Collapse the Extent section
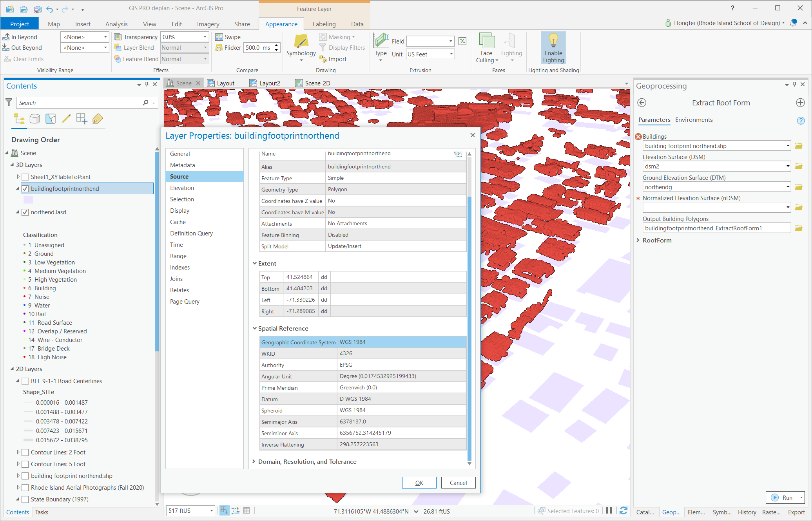The image size is (812, 521). tap(255, 263)
